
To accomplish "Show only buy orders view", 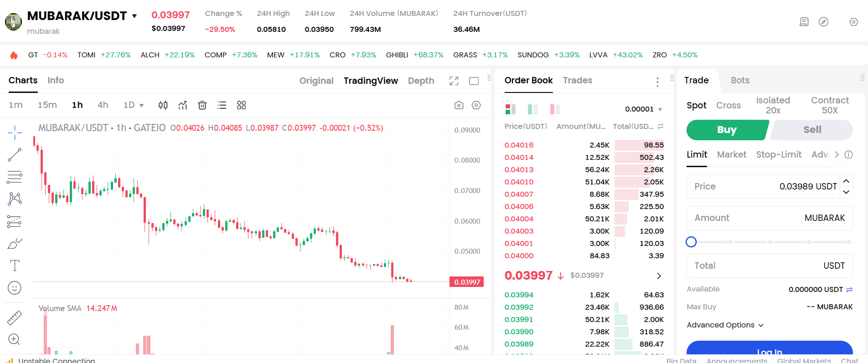I will (x=532, y=109).
